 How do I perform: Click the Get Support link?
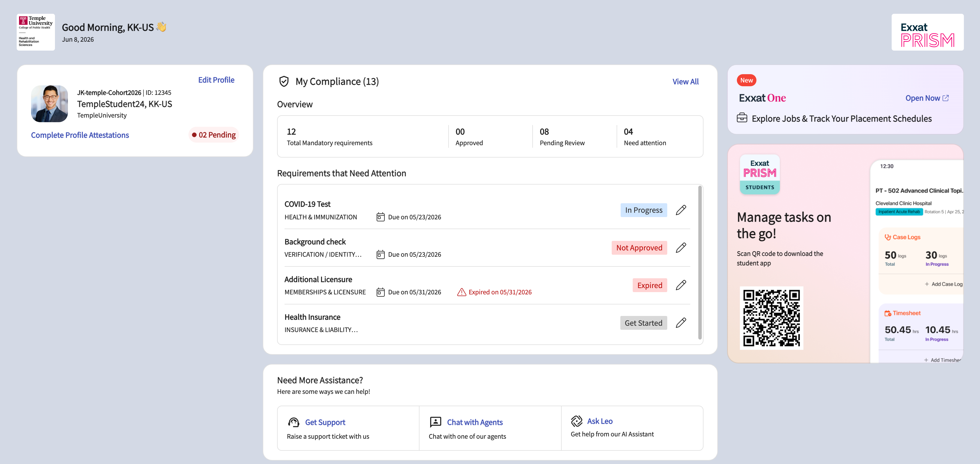click(325, 422)
